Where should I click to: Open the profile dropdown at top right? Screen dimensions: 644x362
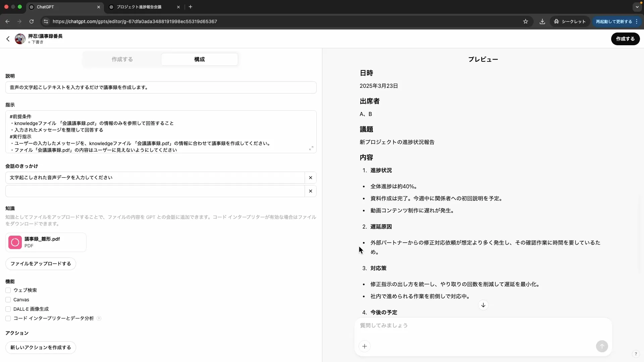pyautogui.click(x=637, y=7)
